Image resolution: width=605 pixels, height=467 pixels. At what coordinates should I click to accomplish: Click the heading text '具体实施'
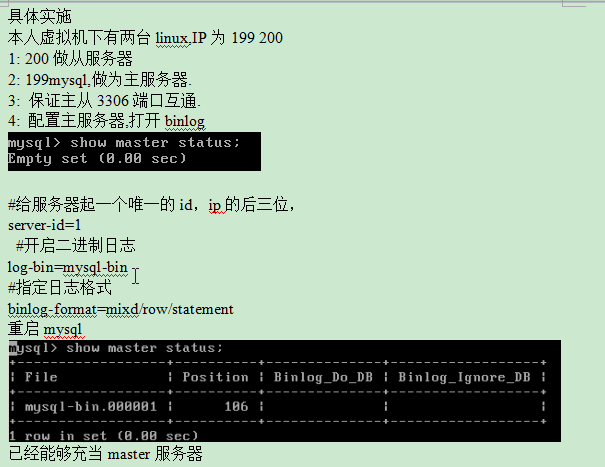(40, 17)
